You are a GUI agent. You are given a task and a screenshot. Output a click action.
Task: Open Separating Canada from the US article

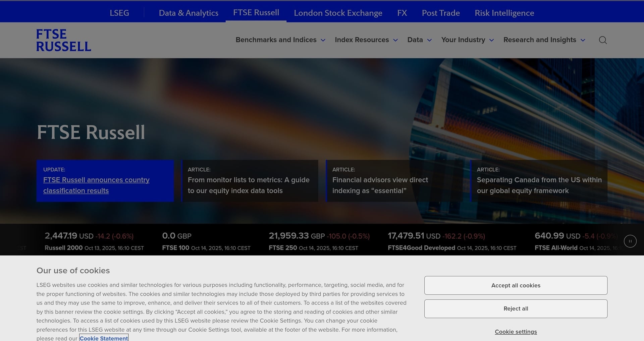pyautogui.click(x=539, y=181)
